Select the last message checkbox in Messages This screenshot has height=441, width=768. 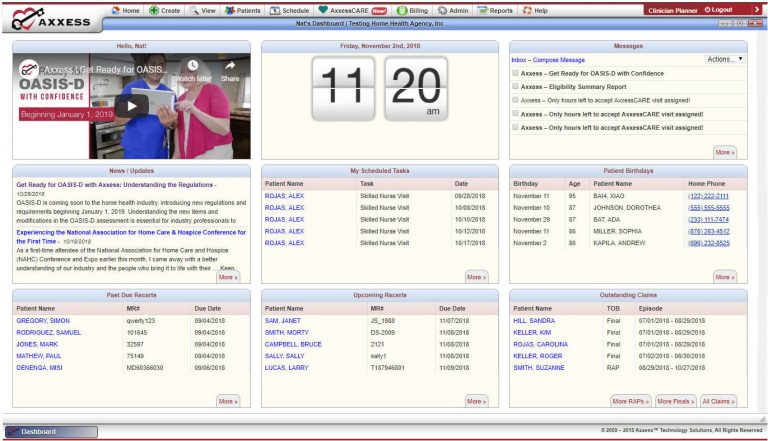pos(515,128)
